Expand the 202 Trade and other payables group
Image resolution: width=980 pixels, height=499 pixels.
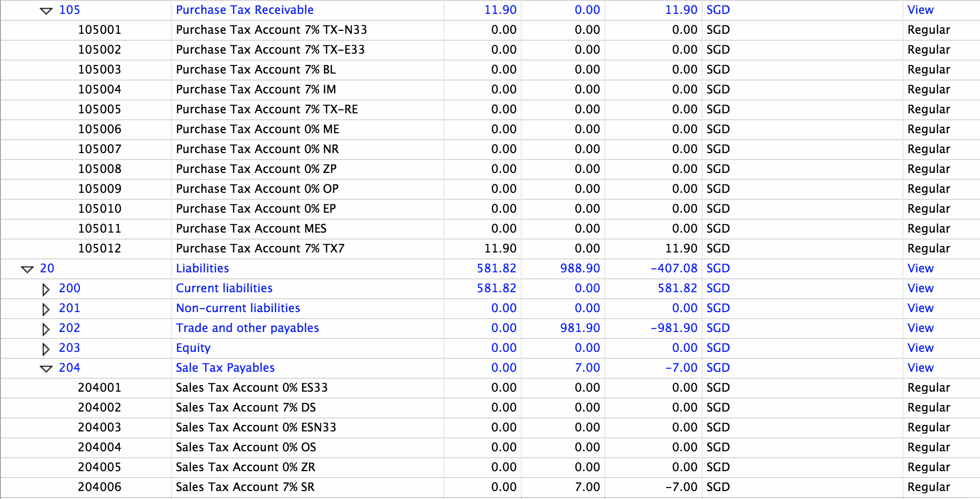[x=46, y=329]
